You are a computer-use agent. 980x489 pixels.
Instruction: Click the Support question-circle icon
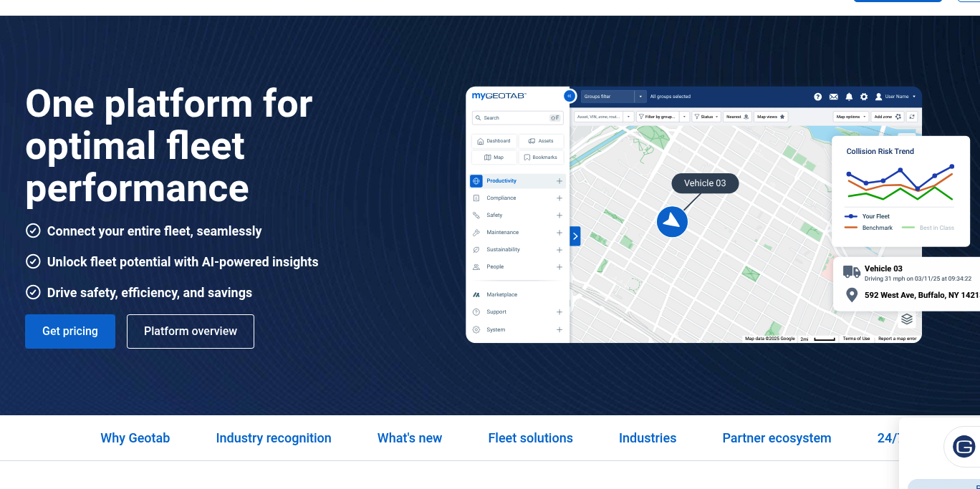coord(476,312)
